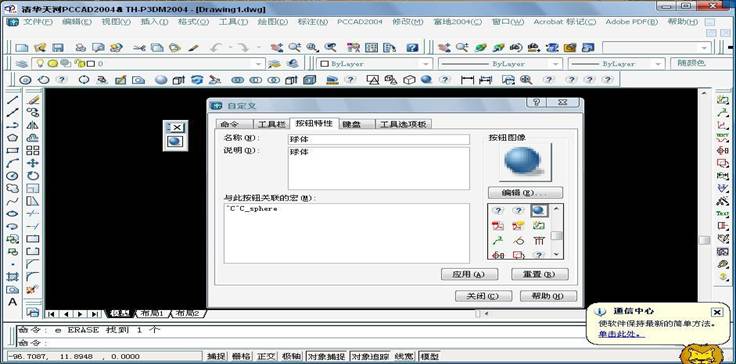Toggle 线宽 lineweight display in status bar
Screen dimensions: 736x364
coord(405,356)
